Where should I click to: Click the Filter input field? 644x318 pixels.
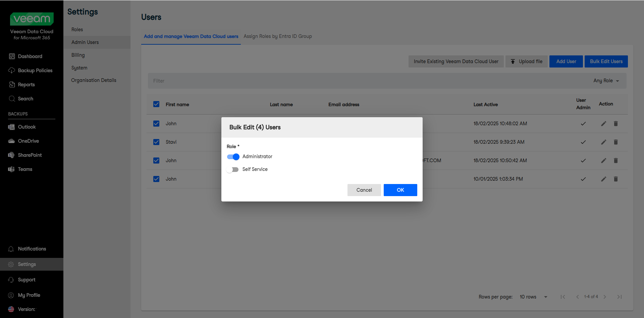[369, 81]
